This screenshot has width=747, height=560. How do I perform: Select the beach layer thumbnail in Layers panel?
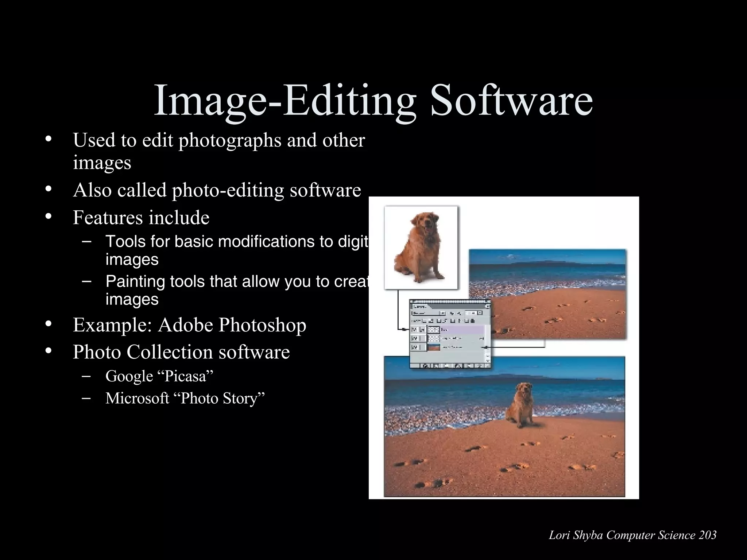pos(434,347)
